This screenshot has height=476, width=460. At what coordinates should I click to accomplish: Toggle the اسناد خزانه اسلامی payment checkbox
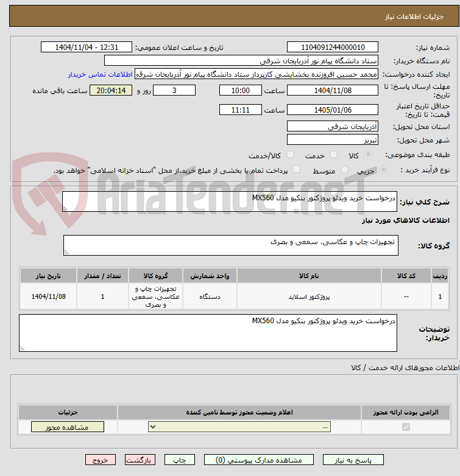(x=296, y=169)
